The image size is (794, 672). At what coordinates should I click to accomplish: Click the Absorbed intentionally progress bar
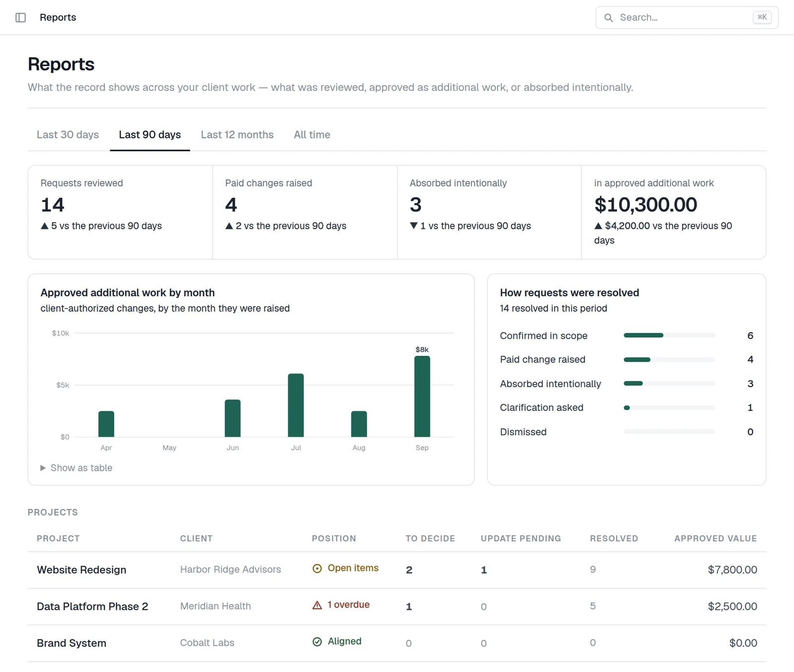point(669,384)
